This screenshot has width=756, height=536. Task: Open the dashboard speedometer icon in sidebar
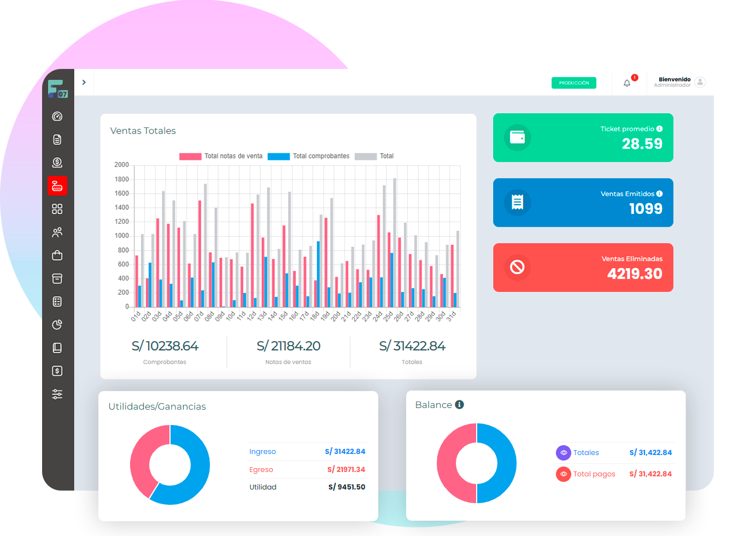tap(57, 116)
